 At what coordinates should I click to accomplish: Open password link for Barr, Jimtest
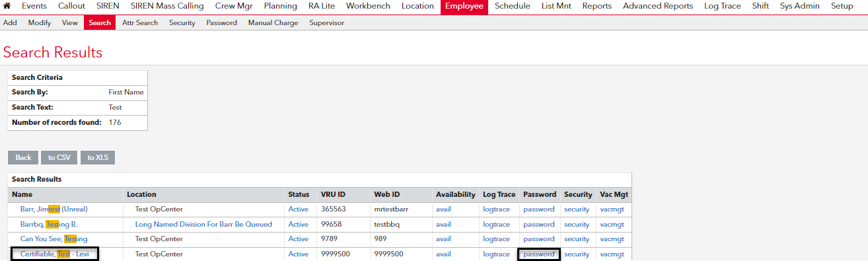pyautogui.click(x=539, y=209)
